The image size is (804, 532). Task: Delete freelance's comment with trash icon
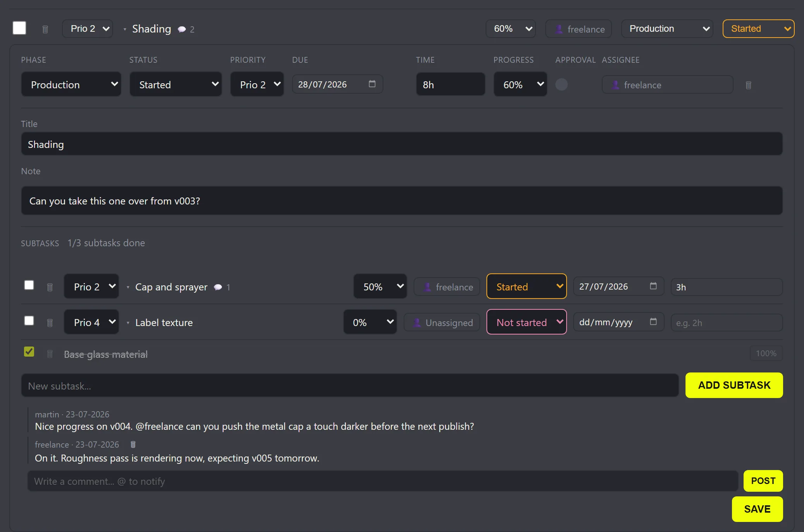click(133, 444)
